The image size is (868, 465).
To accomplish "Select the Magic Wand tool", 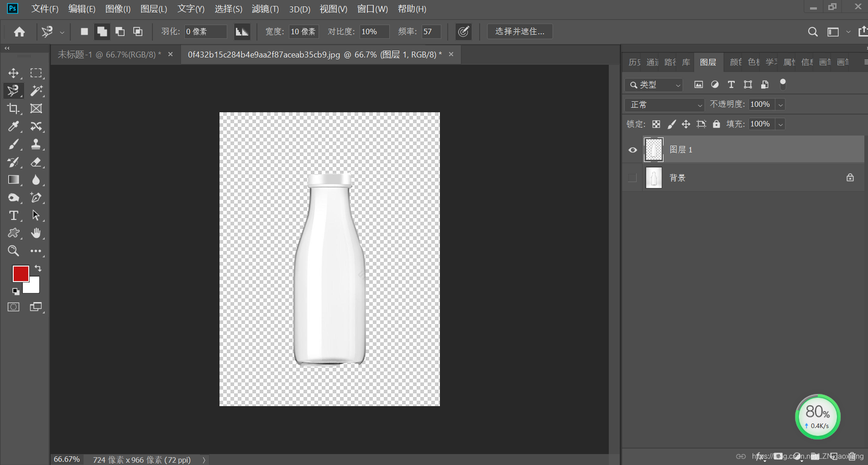I will pyautogui.click(x=36, y=91).
